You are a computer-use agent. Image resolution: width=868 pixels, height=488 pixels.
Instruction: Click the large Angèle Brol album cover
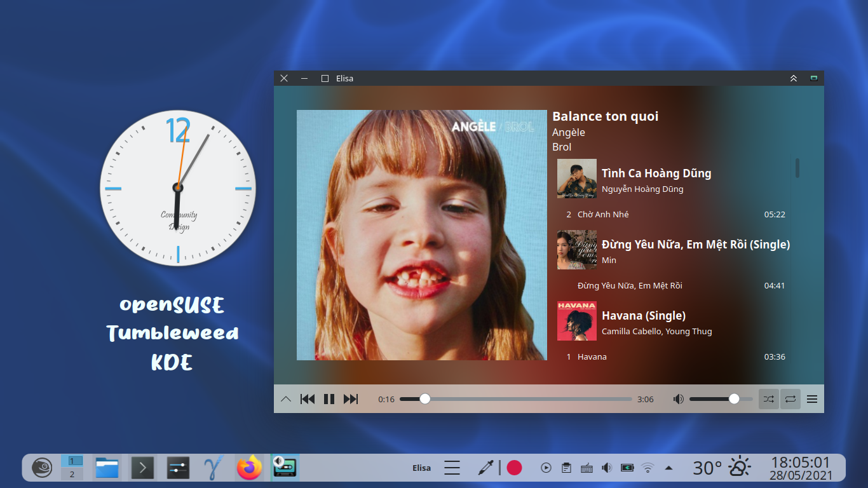coord(422,235)
